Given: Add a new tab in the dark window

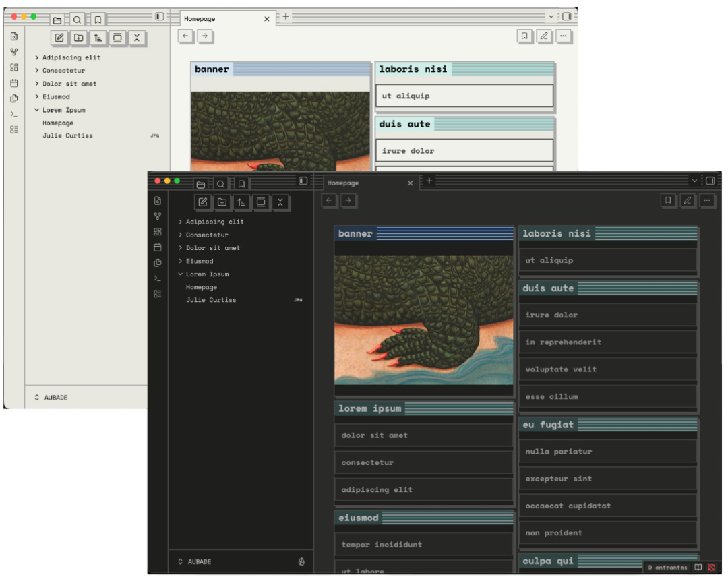Looking at the screenshot, I should click(429, 181).
